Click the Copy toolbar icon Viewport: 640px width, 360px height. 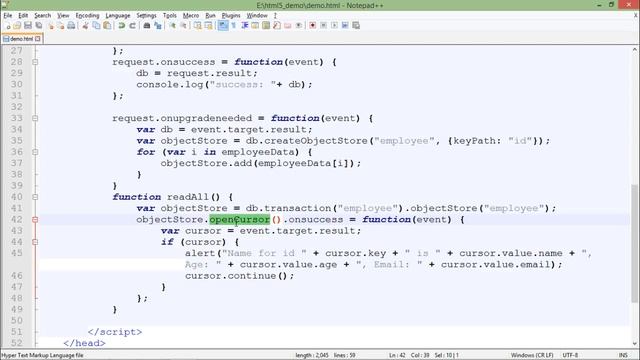[x=96, y=25]
